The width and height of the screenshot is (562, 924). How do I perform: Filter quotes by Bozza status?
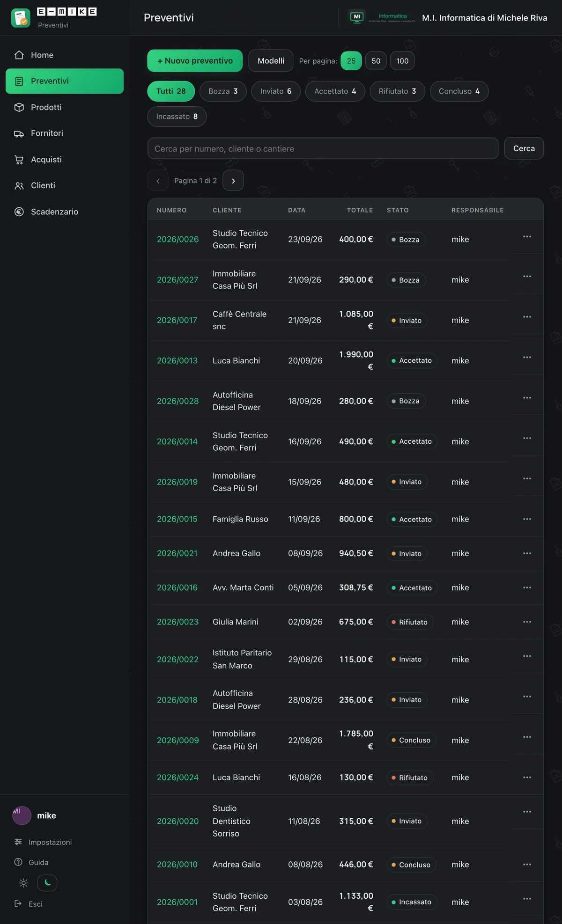tap(223, 91)
